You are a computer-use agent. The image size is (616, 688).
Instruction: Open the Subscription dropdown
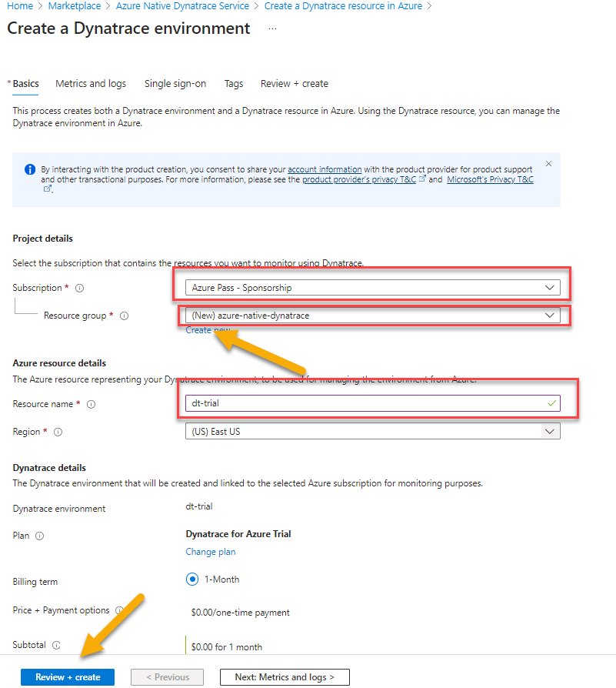[372, 288]
